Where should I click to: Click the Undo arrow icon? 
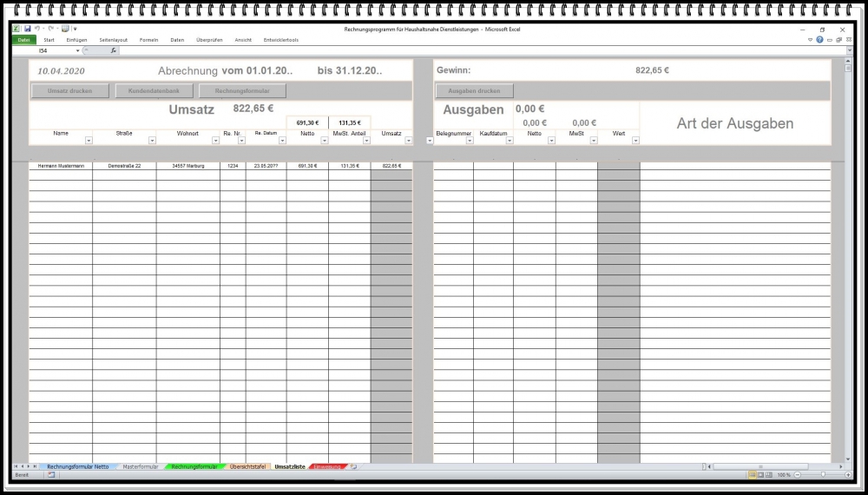coord(38,29)
